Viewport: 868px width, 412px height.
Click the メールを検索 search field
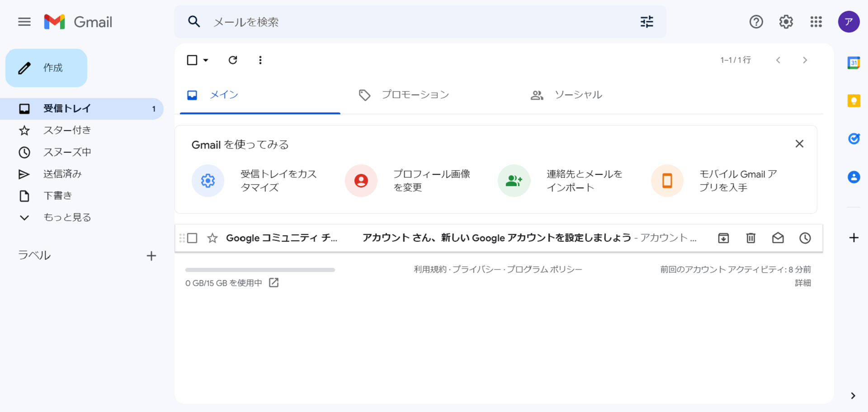click(407, 22)
